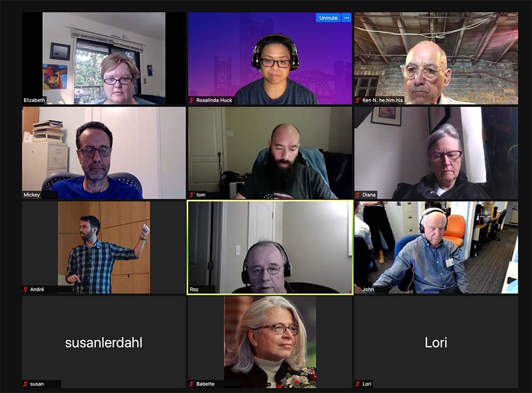This screenshot has width=532, height=393.
Task: Select Elizabeth's video tile
Action: click(104, 59)
